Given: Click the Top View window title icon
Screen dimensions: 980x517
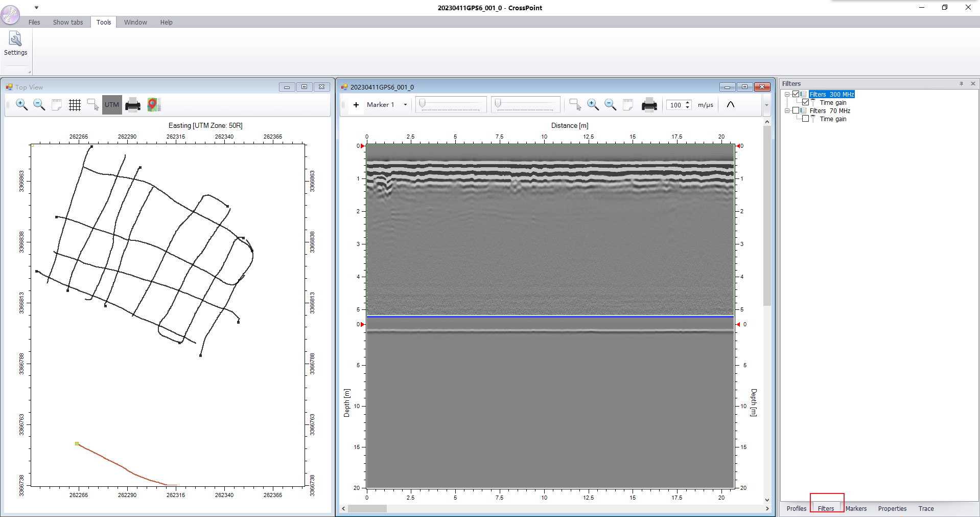Looking at the screenshot, I should (x=9, y=87).
